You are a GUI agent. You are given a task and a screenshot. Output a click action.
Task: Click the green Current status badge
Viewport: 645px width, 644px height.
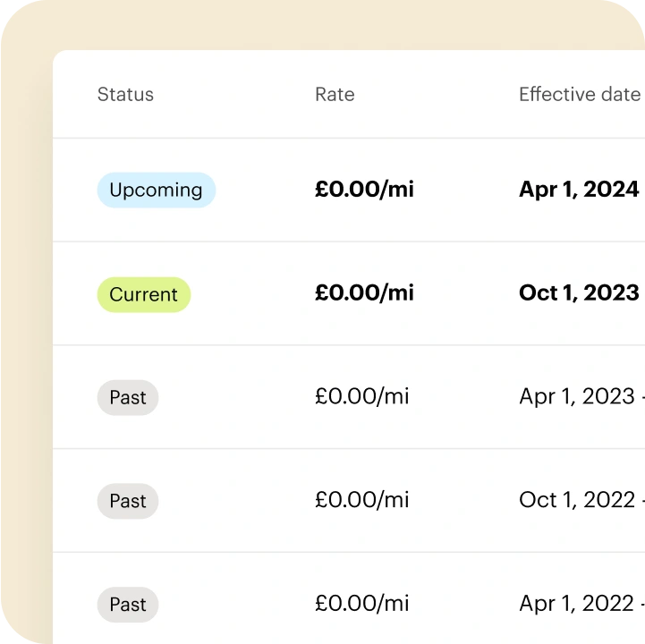(x=143, y=294)
